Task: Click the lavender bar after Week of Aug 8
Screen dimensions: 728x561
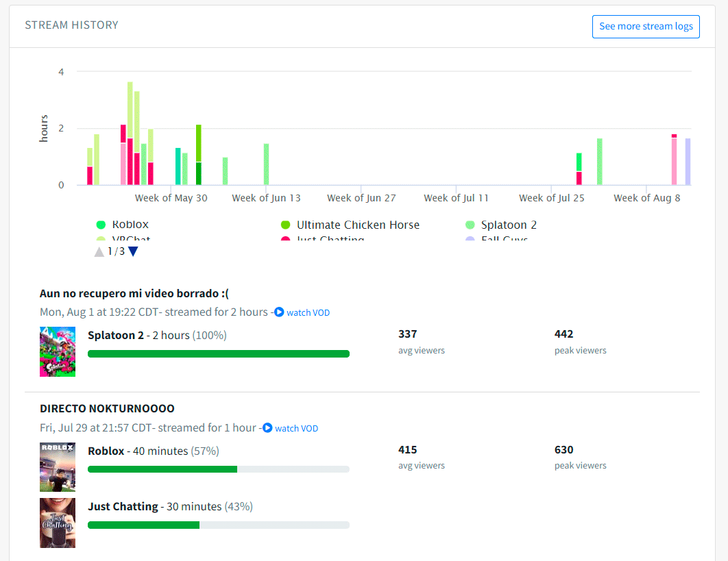Action: click(688, 162)
